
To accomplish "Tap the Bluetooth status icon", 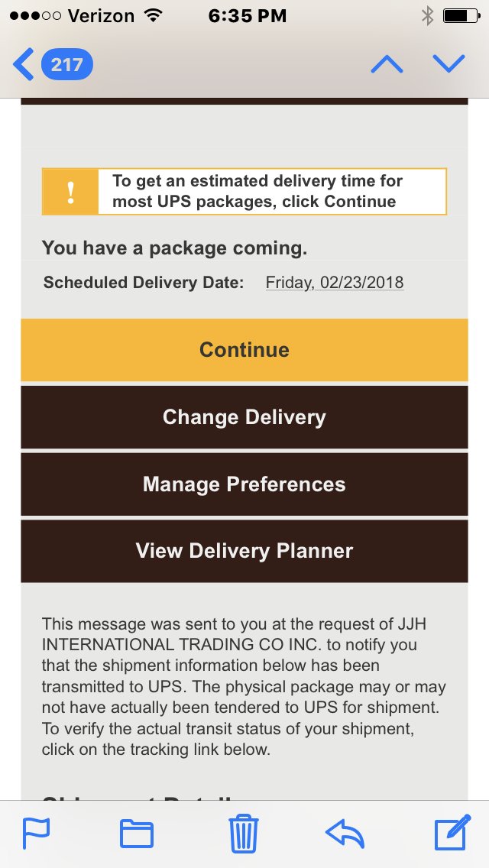I will click(427, 16).
